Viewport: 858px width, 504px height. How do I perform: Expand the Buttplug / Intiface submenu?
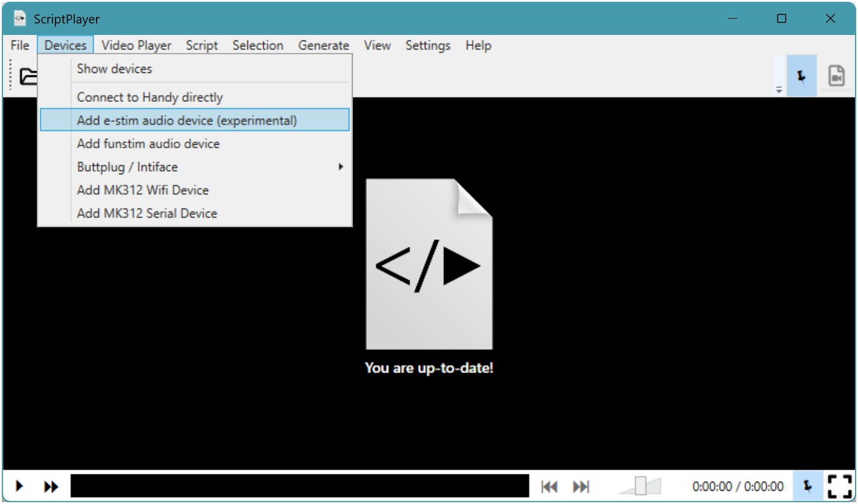click(x=194, y=166)
